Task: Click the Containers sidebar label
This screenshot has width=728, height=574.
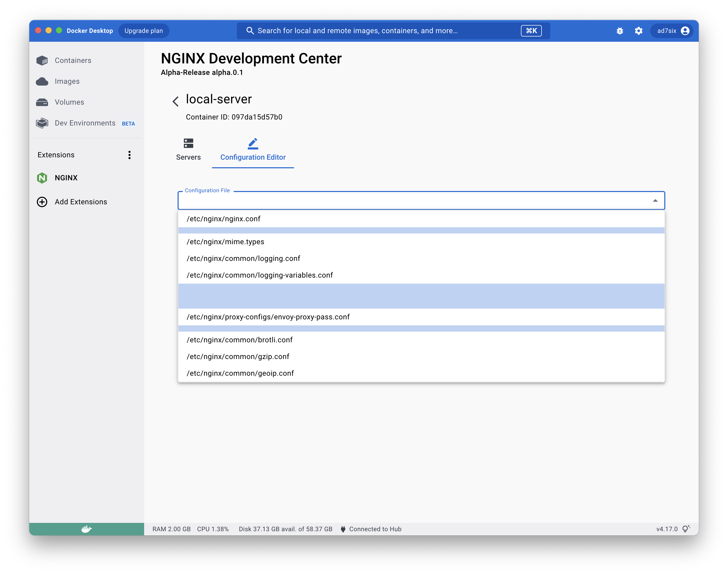Action: click(73, 61)
